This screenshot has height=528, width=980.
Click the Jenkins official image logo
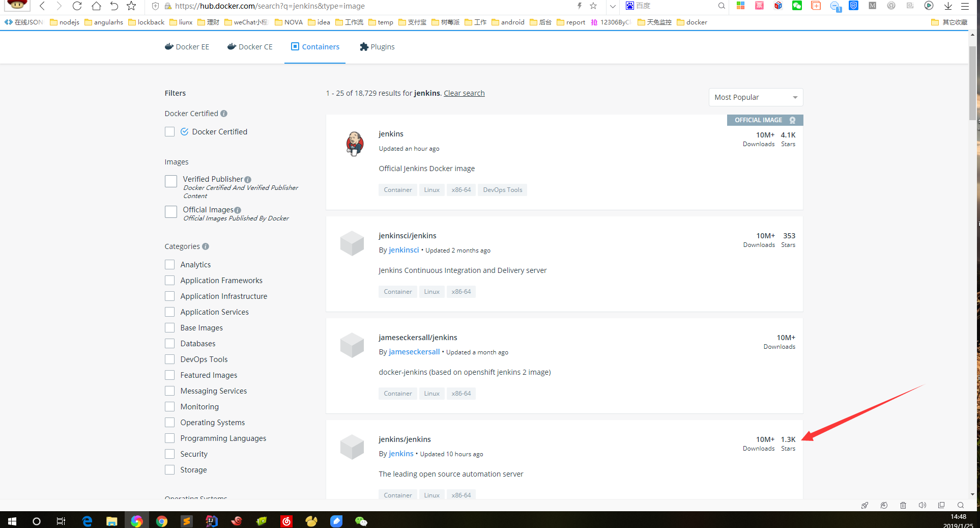point(355,144)
